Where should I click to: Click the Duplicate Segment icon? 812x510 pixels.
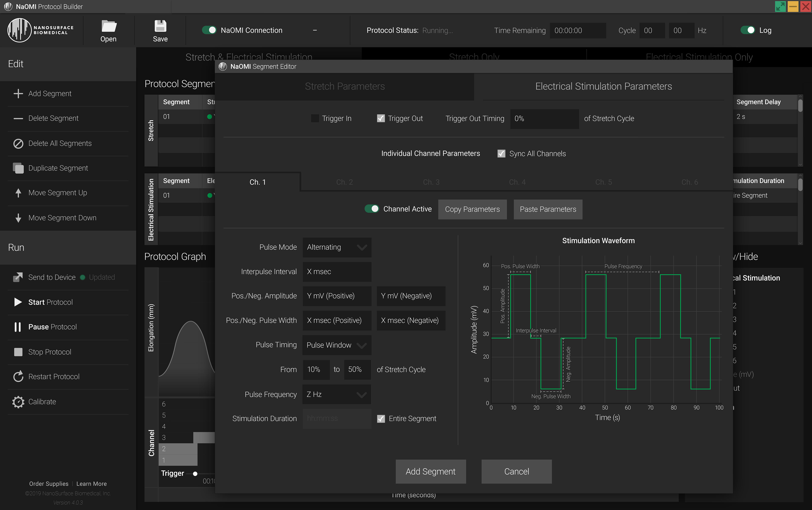pyautogui.click(x=18, y=168)
